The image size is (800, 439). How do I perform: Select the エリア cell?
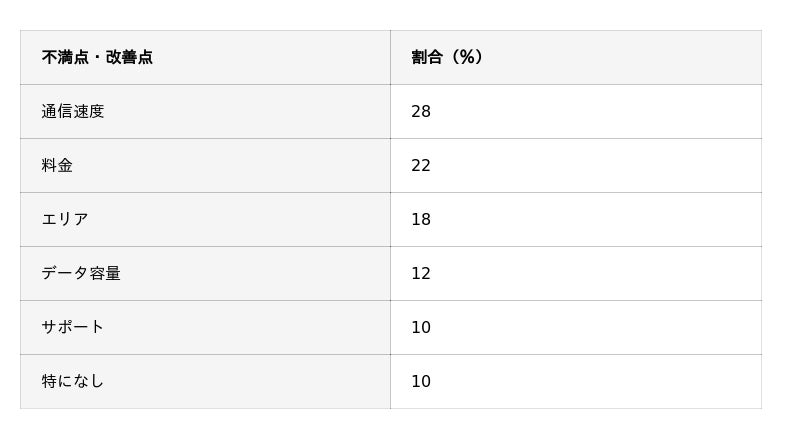pyautogui.click(x=65, y=219)
